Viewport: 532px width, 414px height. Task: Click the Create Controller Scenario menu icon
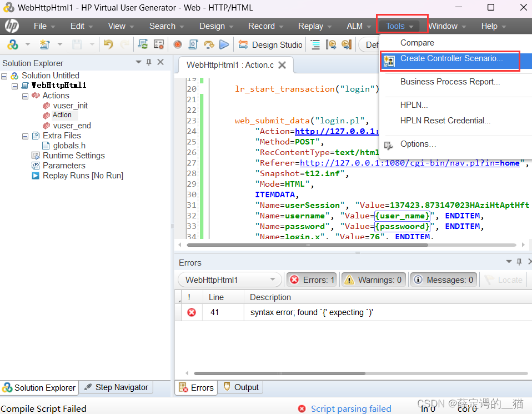point(389,61)
